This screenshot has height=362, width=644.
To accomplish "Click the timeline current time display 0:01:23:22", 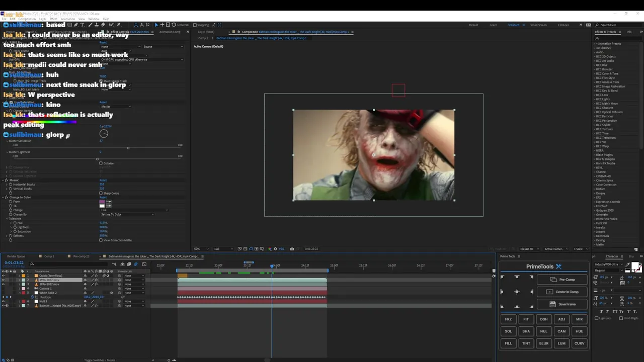I will pyautogui.click(x=14, y=263).
